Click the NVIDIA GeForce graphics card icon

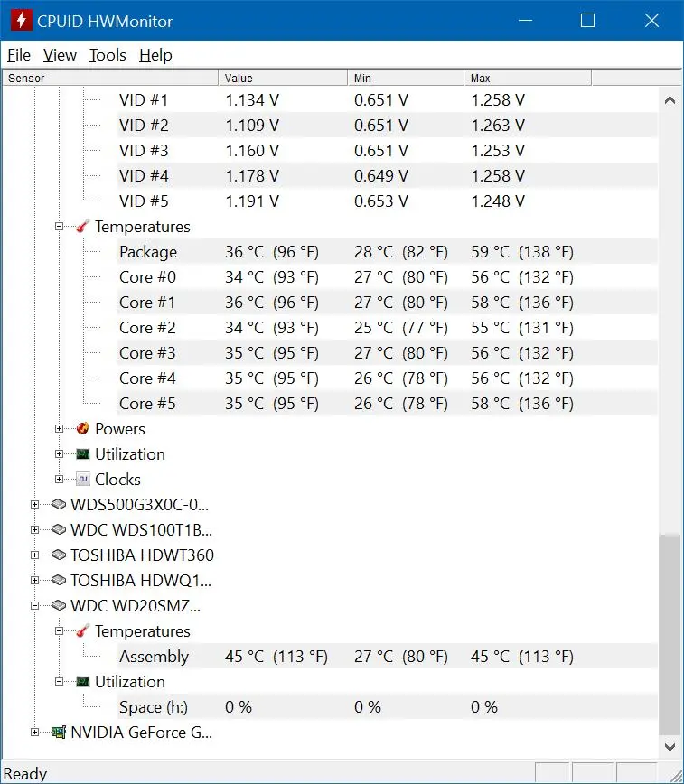pyautogui.click(x=59, y=732)
